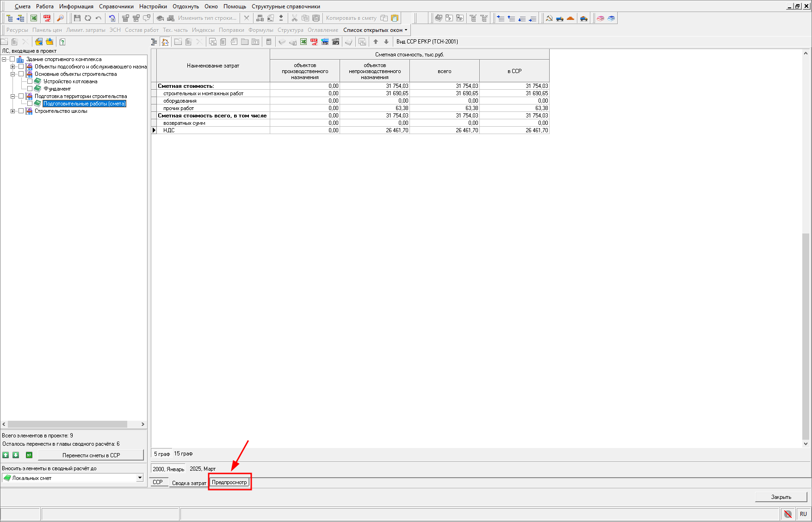
Task: Click the Excel export icon in top toolbar
Action: pos(34,18)
